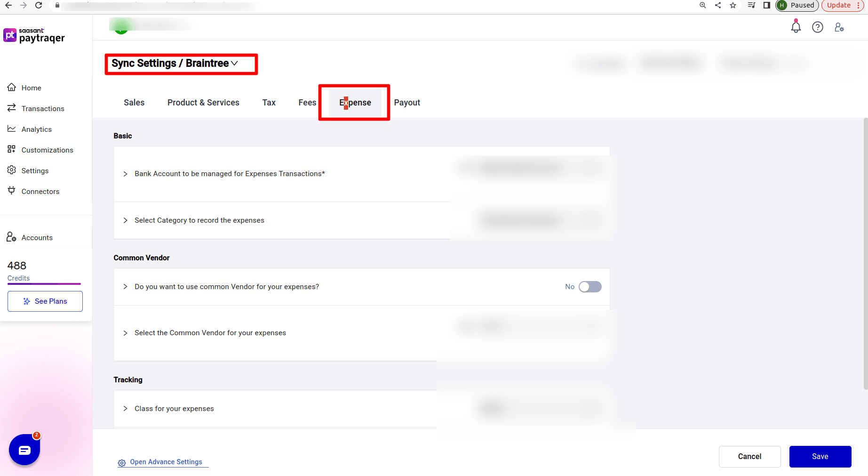Click the Connectors plug icon

point(12,191)
